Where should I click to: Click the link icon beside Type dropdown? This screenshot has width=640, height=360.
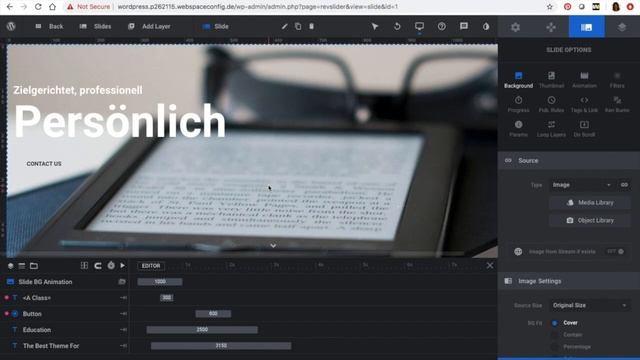(x=624, y=185)
